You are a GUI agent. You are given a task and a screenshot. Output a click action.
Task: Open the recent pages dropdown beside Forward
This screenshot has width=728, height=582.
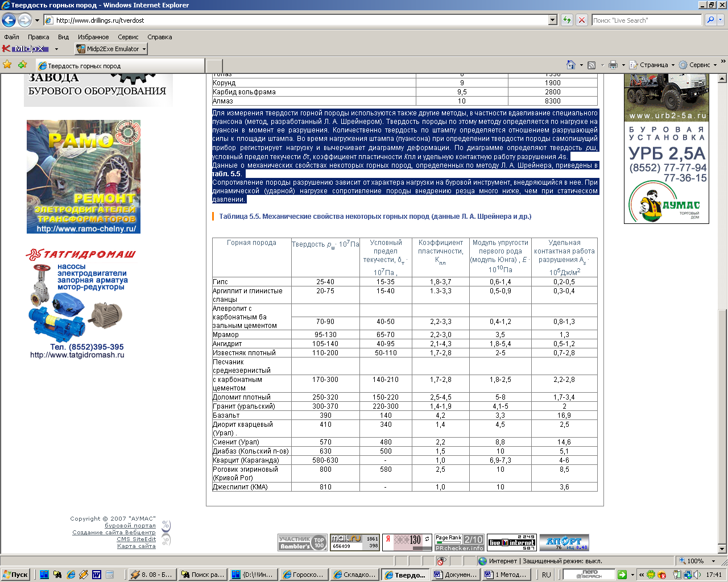tap(37, 20)
